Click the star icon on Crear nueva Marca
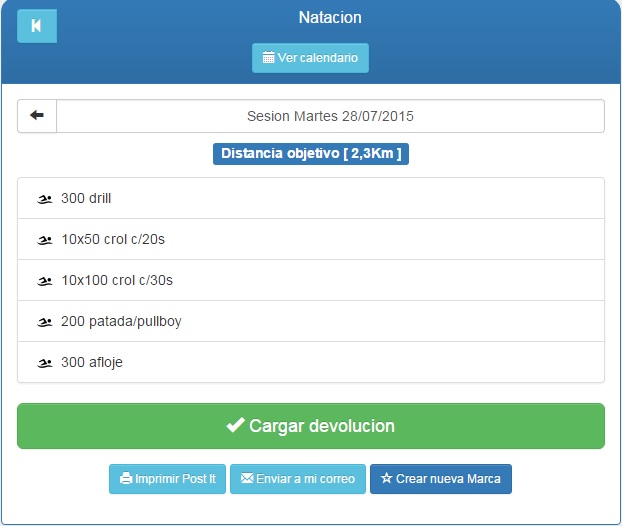The image size is (622, 526). click(x=386, y=479)
